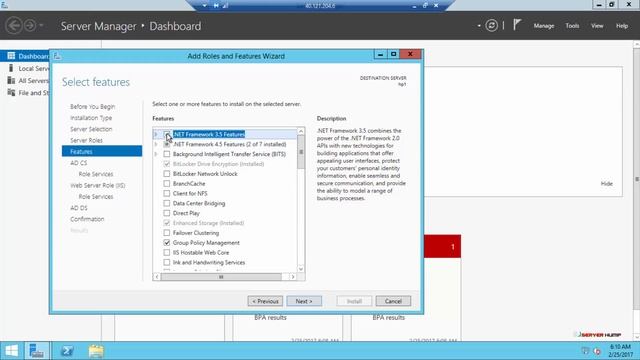Go to Installation Type step
This screenshot has height=360, width=640.
(x=91, y=118)
